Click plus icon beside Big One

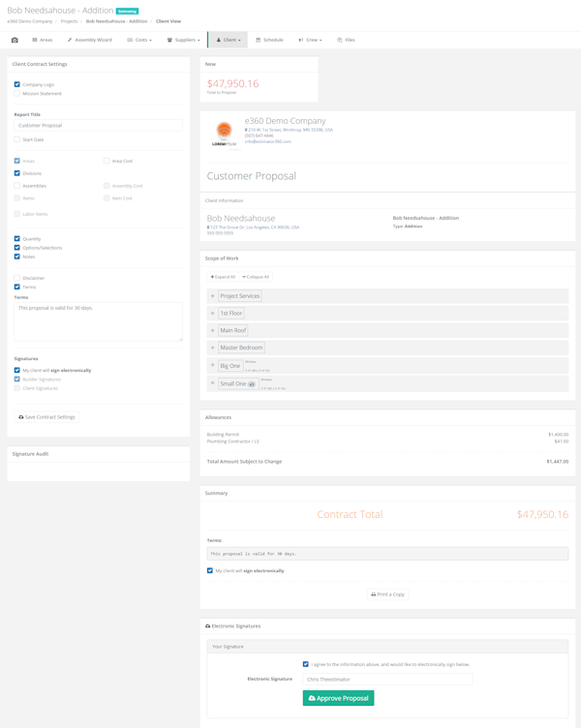[x=213, y=366]
